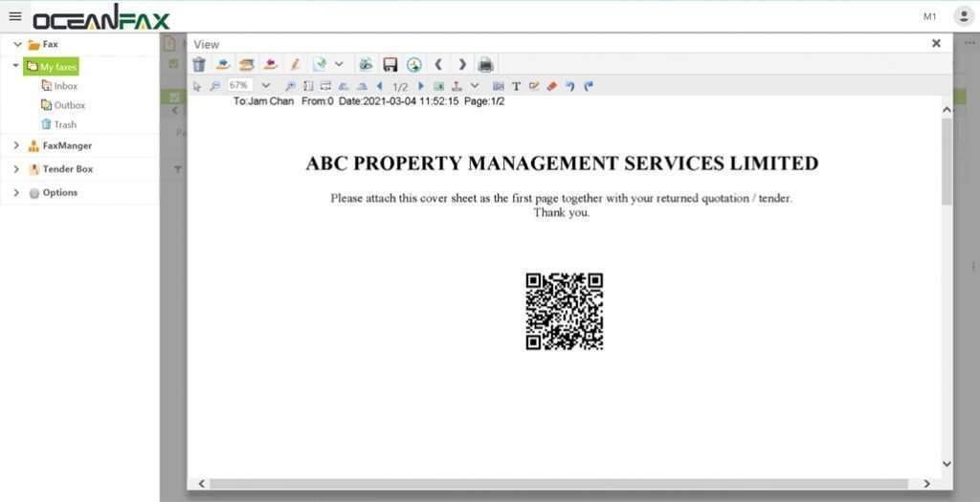Click the zoom field showing 67%
Viewport: 980px width, 502px height.
pos(239,86)
